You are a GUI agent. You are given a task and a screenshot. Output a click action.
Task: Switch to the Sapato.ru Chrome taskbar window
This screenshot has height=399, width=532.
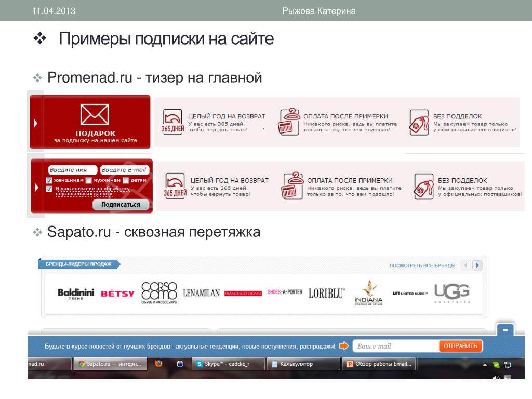point(110,364)
